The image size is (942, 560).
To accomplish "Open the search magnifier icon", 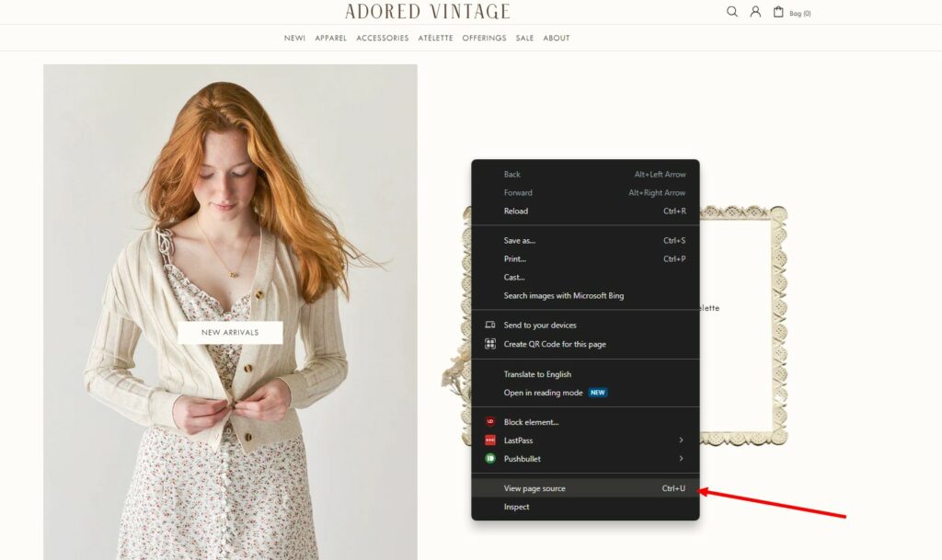I will pyautogui.click(x=731, y=12).
